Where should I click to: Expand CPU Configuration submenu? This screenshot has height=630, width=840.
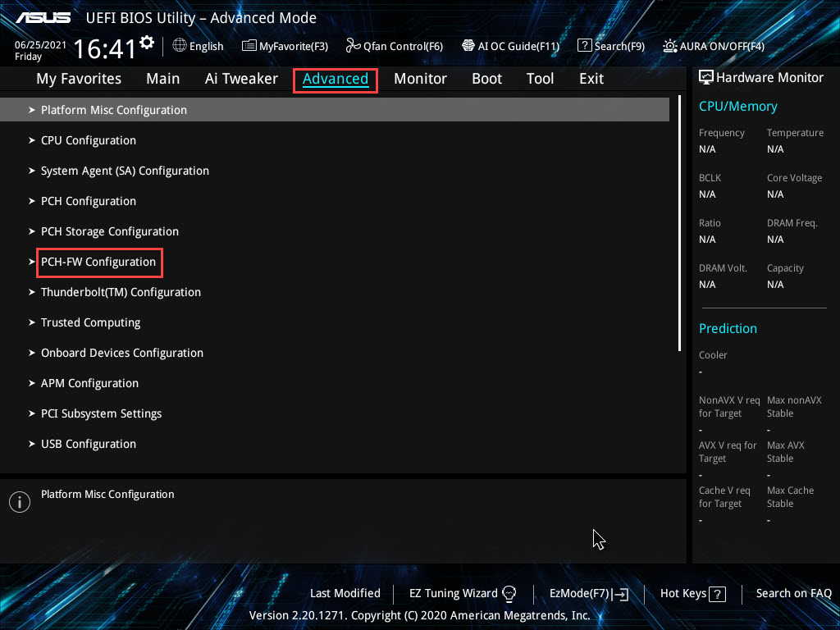[x=89, y=140]
